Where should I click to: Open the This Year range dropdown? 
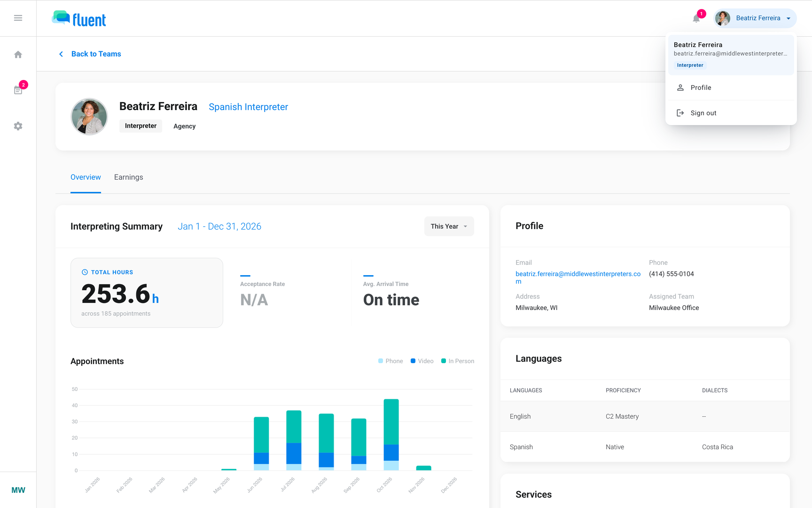pyautogui.click(x=449, y=226)
